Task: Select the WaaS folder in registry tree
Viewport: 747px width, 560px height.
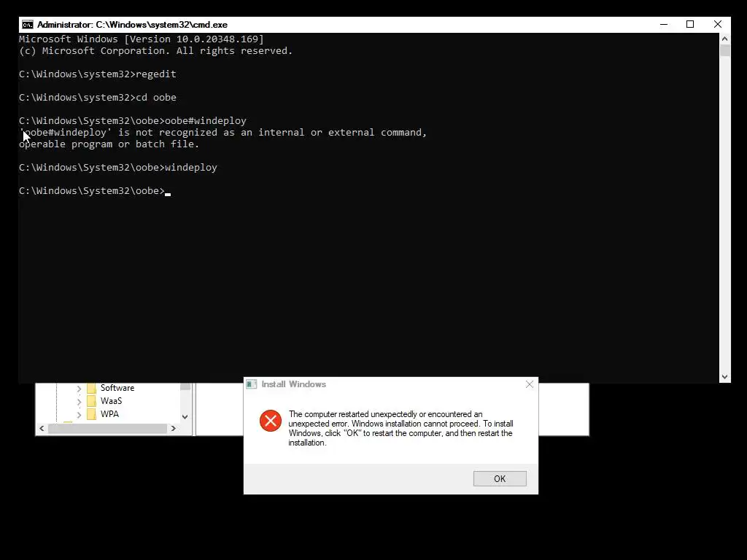Action: click(x=111, y=401)
